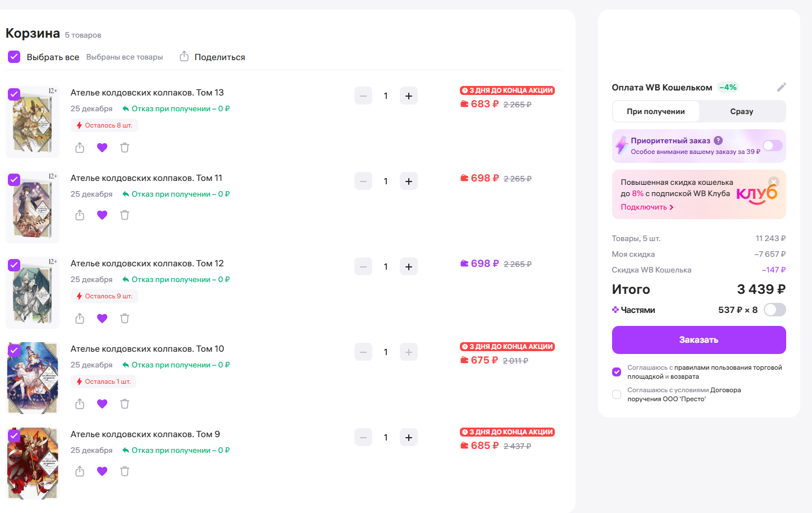Click trash icon for Том 10
This screenshot has height=513, width=812.
(125, 404)
